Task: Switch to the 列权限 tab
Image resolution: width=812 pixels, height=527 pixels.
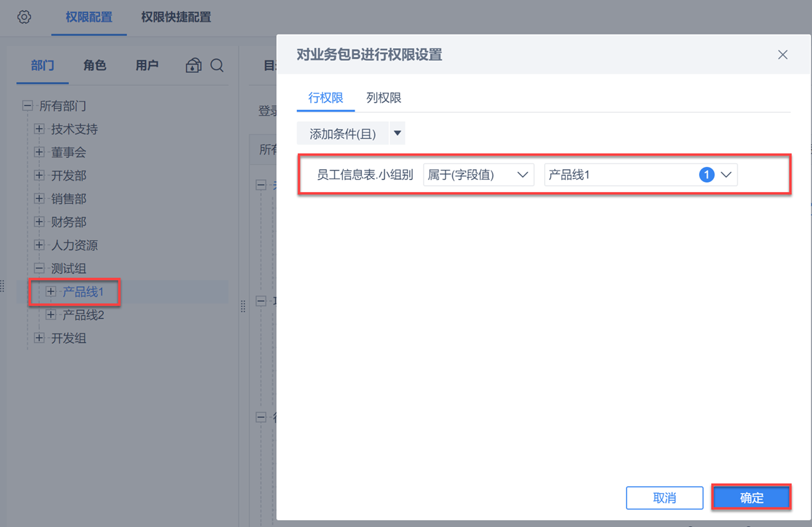Action: [x=384, y=98]
